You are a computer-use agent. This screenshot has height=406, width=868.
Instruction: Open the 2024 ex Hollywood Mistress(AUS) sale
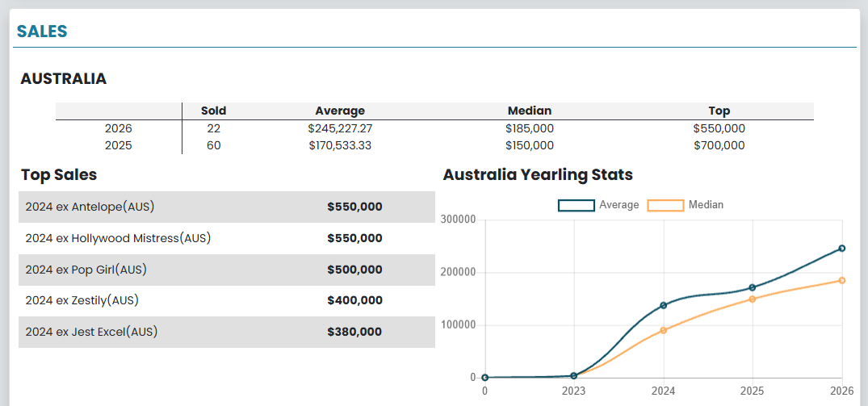point(118,238)
